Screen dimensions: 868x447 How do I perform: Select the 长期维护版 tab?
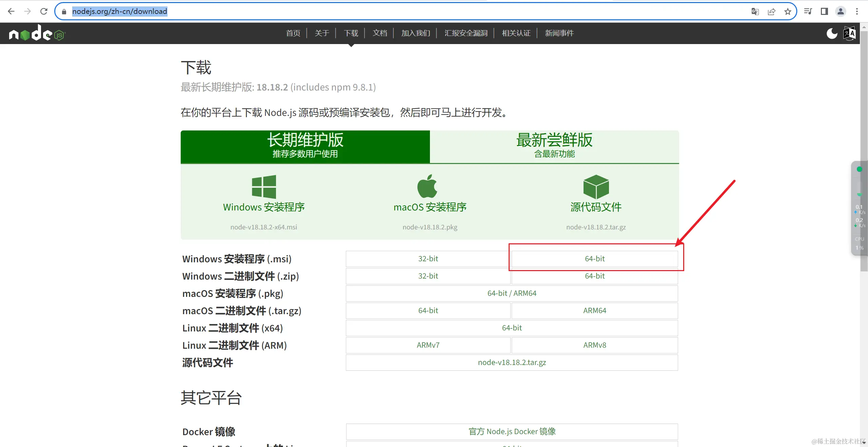tap(305, 146)
